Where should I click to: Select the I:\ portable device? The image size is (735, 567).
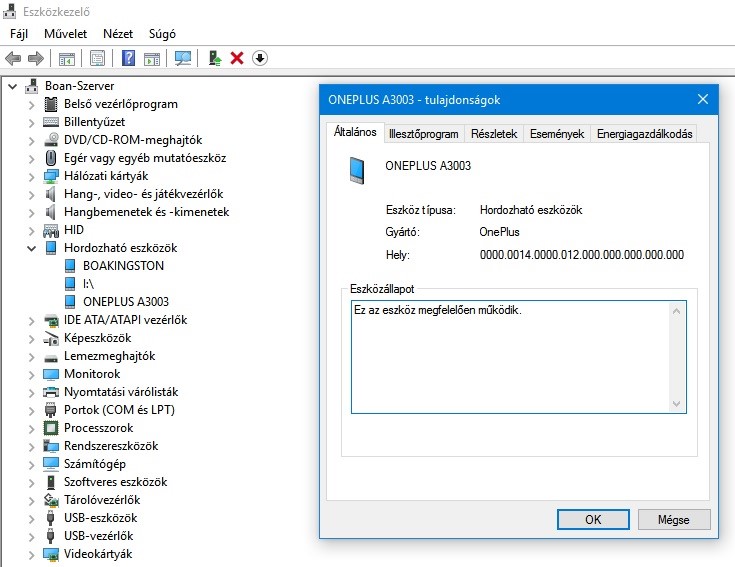(88, 284)
